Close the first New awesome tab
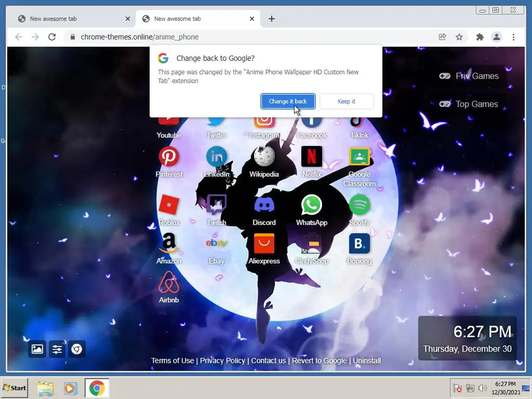Screen dimensions: 532x399 pos(128,19)
